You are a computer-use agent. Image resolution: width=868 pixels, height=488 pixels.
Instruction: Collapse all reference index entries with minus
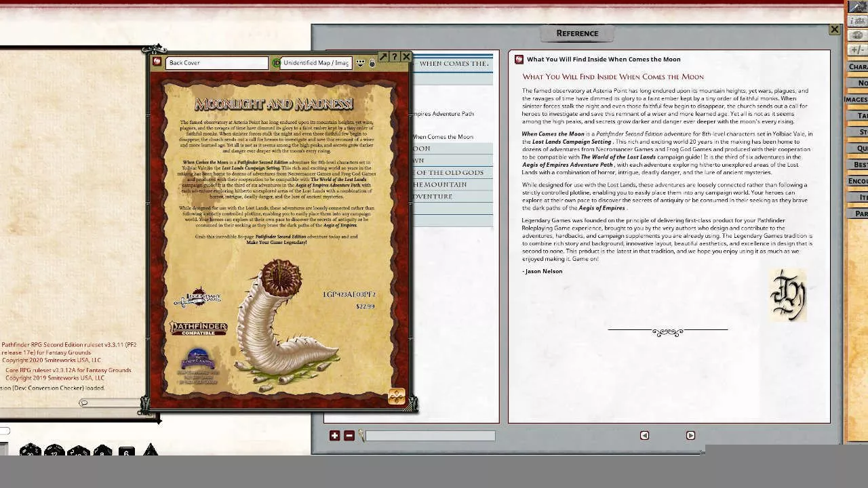(349, 436)
